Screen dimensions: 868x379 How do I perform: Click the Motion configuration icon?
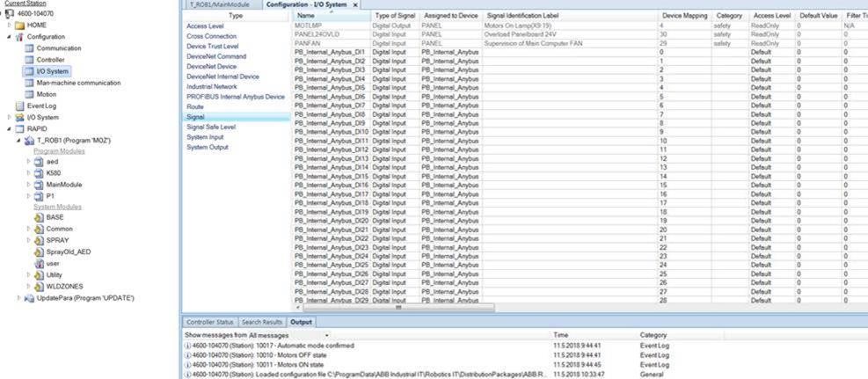tap(29, 94)
